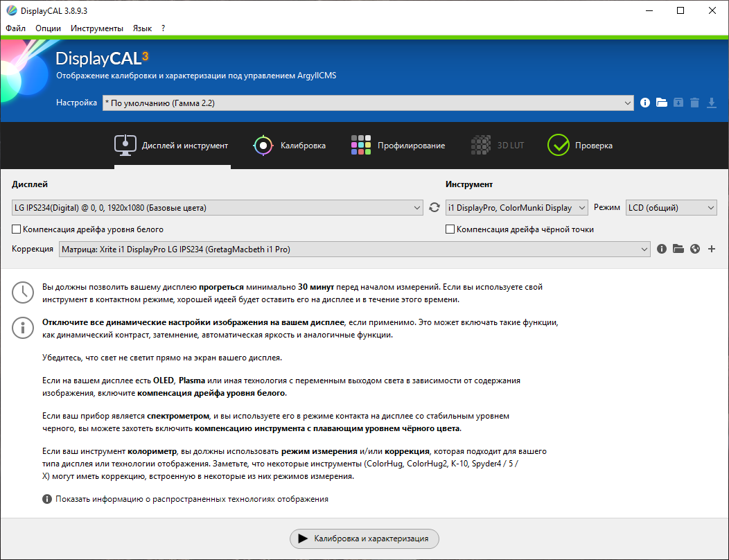The height and width of the screenshot is (560, 729).
Task: Open Показать информацию о распространенных технологиях отображения
Action: tap(192, 499)
